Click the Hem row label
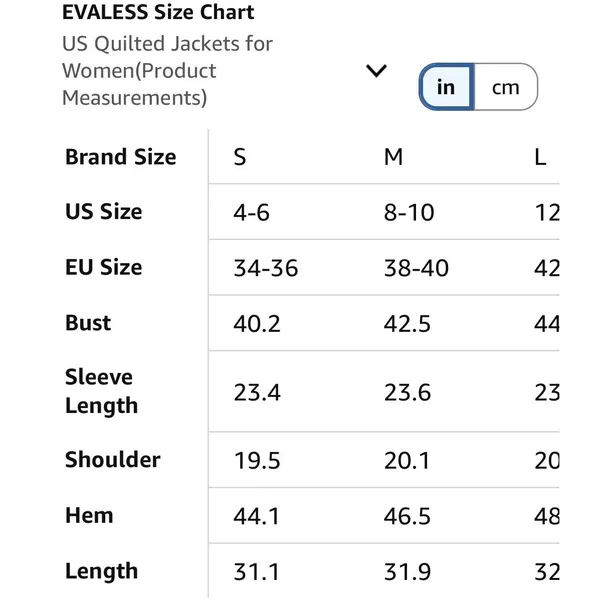 [89, 515]
